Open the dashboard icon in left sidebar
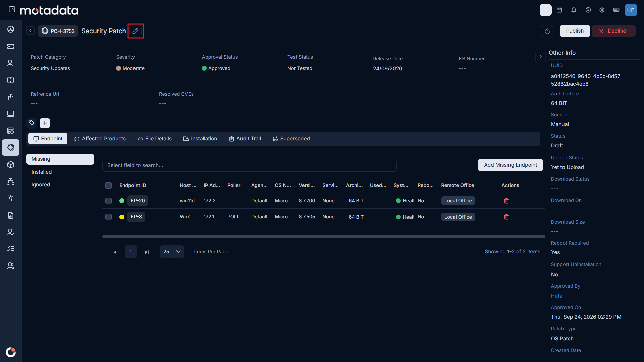Image resolution: width=644 pixels, height=362 pixels. [x=11, y=29]
